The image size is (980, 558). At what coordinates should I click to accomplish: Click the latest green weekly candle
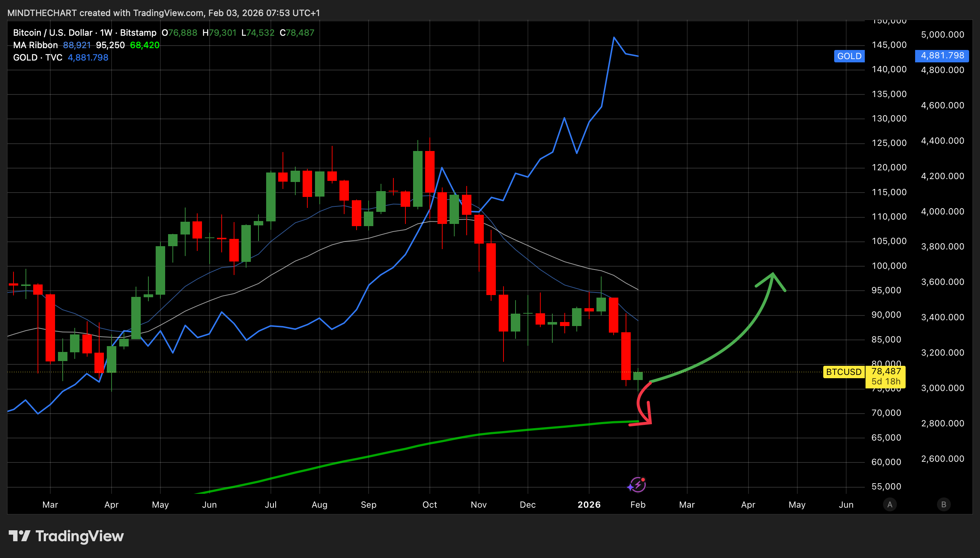click(638, 376)
